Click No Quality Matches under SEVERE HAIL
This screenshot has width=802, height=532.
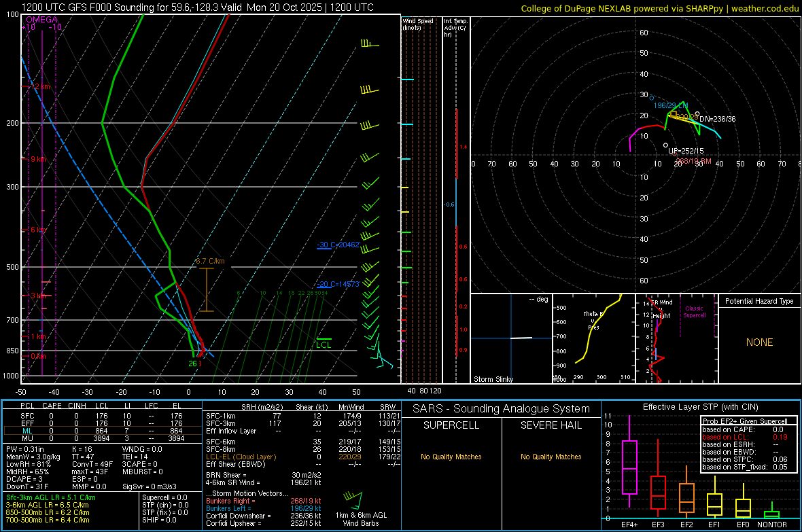point(551,457)
